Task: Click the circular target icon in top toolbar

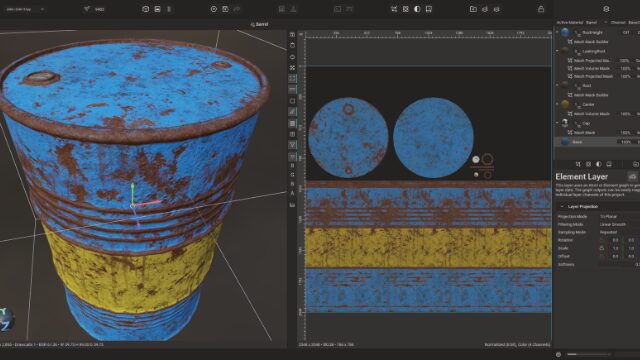Action: [x=213, y=9]
